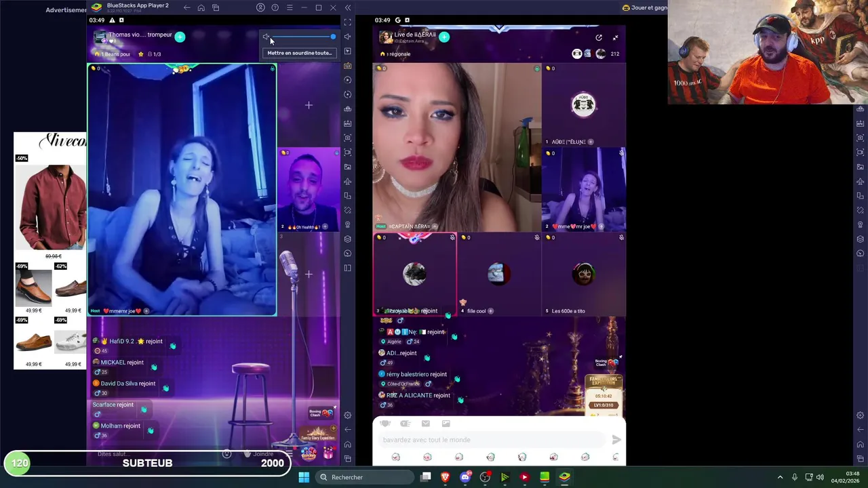
Task: Click "Mettre en sourdine toute..." button
Action: pos(299,53)
